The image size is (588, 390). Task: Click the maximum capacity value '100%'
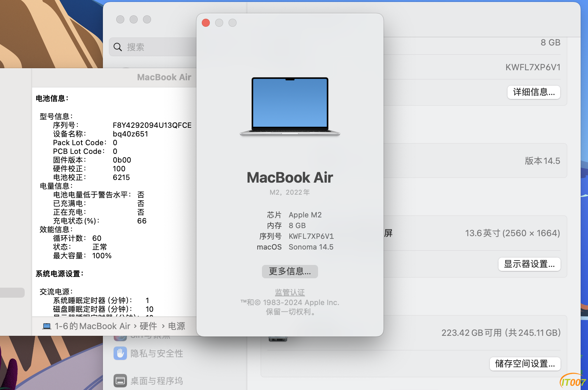pos(102,256)
